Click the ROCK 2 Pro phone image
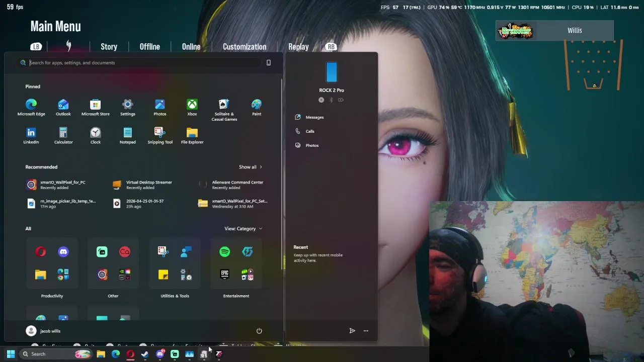Viewport: 644px width, 362px height. 332,72
